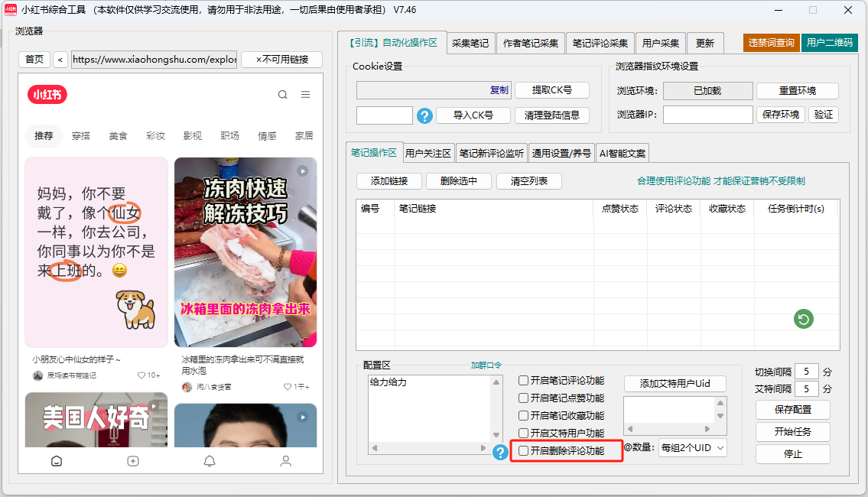Switch to 笔记评论采集 tab
This screenshot has height=497, width=868.
[600, 43]
